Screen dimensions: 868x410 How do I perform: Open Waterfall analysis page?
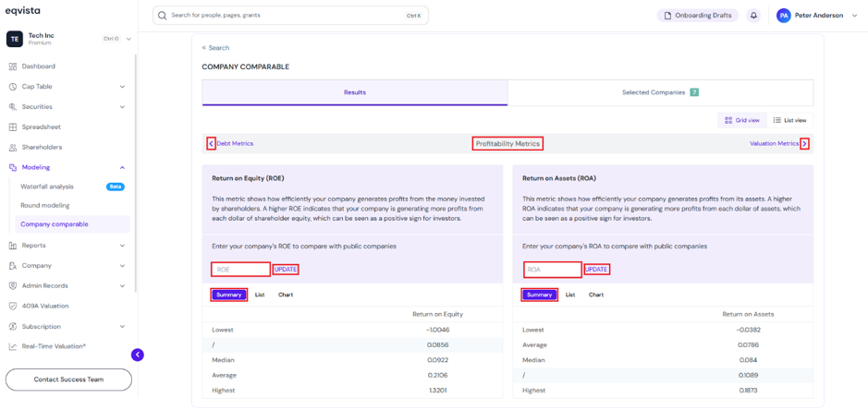click(x=47, y=187)
